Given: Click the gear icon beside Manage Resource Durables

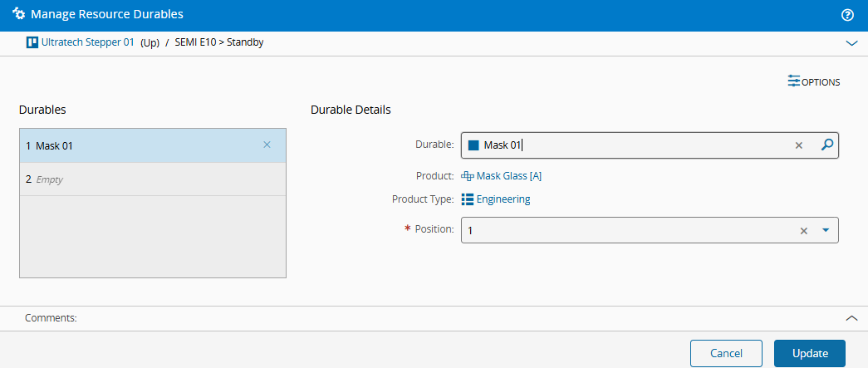Looking at the screenshot, I should [18, 14].
